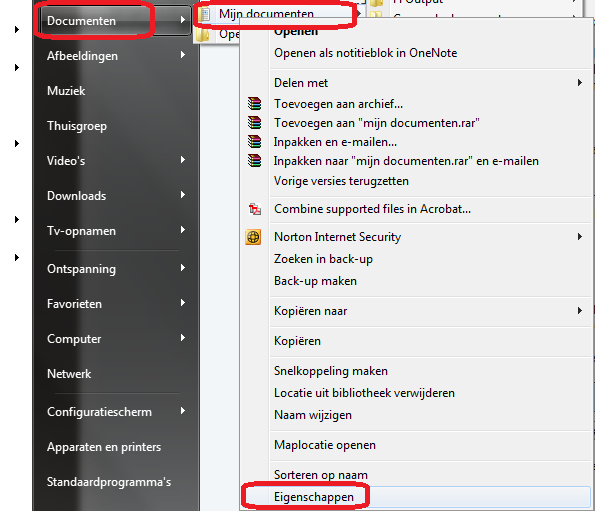
Task: Expand the Norton Internet Security submenu arrow
Action: click(x=579, y=237)
